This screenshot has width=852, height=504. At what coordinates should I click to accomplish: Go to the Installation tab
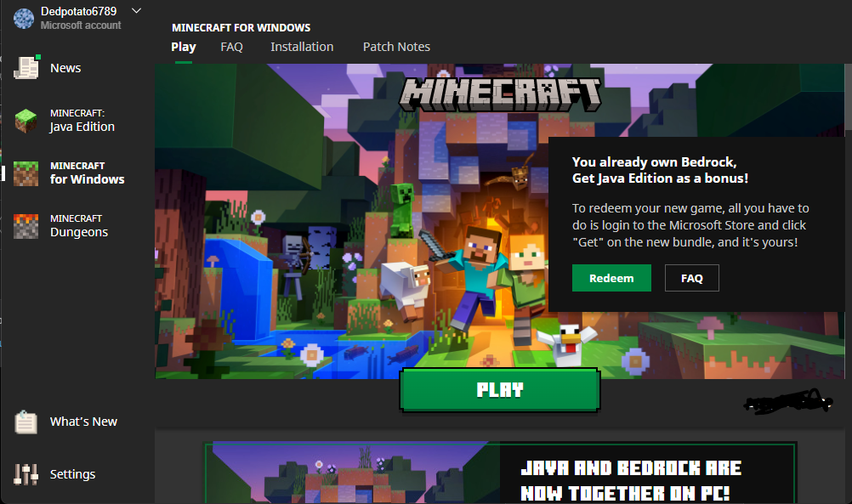302,47
